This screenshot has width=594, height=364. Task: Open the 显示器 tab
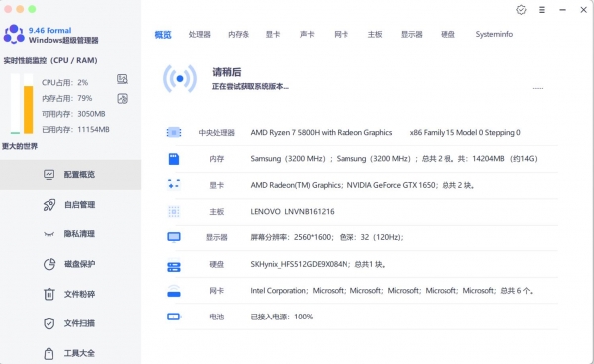coord(412,34)
